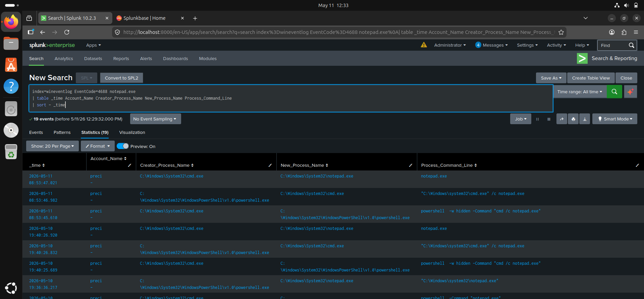Click the Create Table View button
This screenshot has height=299, width=644.
coord(591,78)
